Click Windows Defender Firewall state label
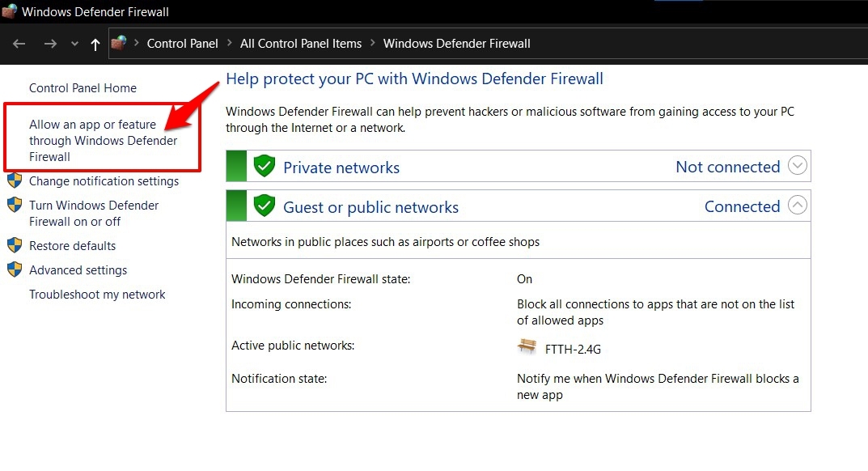 [320, 278]
